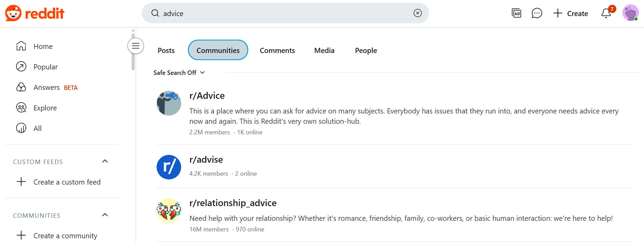Collapse the Communities section chevron
Screen dimensions: 644x242
[x=105, y=215]
